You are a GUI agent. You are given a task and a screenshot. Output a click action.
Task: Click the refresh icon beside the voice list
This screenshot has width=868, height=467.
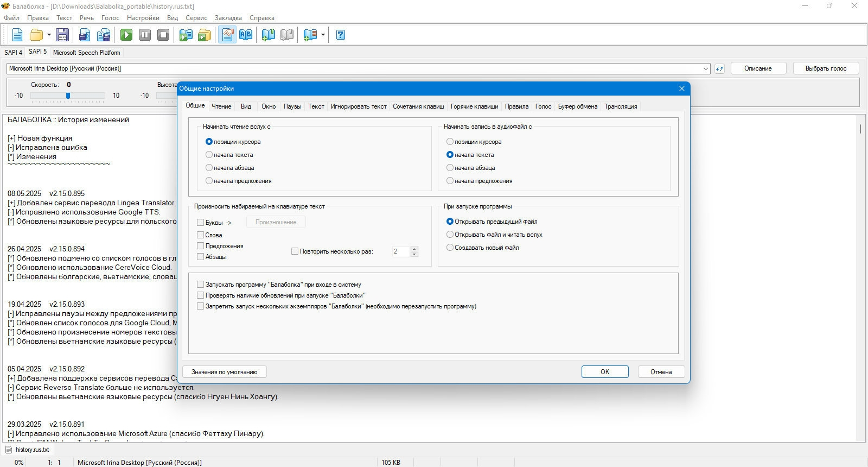tap(719, 68)
